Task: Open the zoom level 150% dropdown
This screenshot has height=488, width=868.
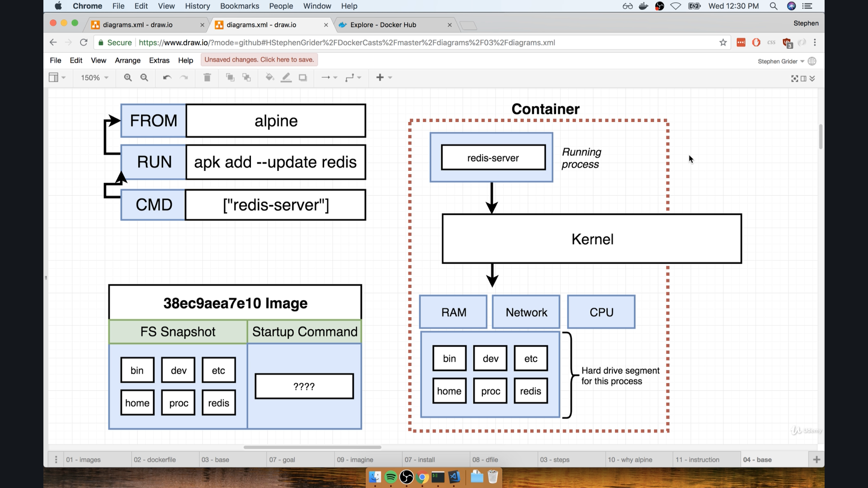Action: 94,77
